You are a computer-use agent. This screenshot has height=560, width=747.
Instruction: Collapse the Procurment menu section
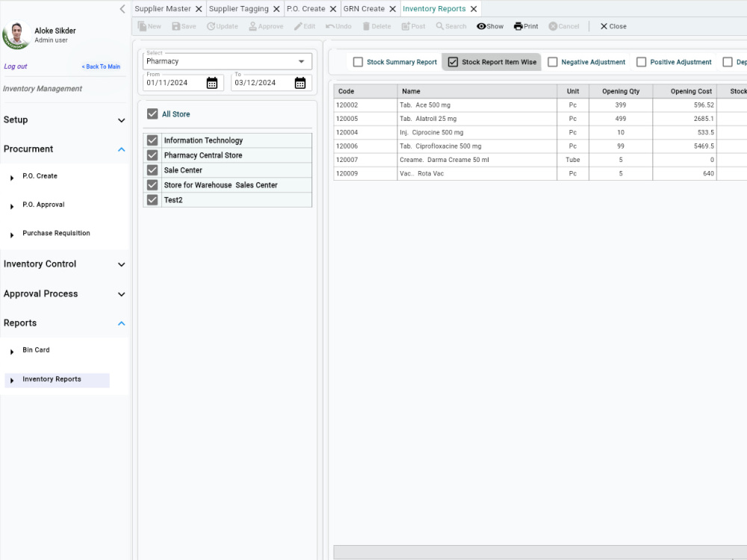tap(64, 149)
